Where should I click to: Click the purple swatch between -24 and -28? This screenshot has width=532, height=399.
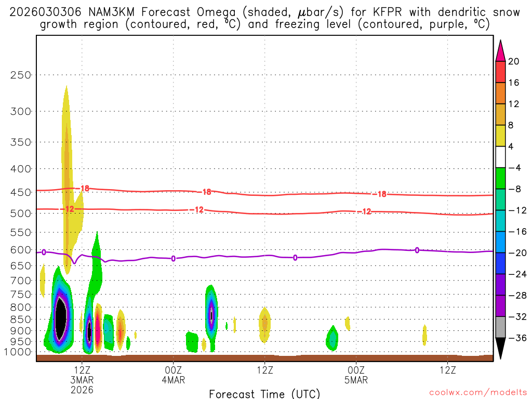click(x=500, y=285)
